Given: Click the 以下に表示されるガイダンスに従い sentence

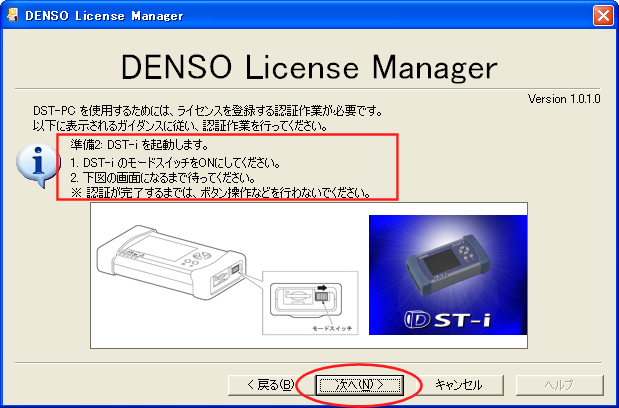Looking at the screenshot, I should [x=180, y=126].
